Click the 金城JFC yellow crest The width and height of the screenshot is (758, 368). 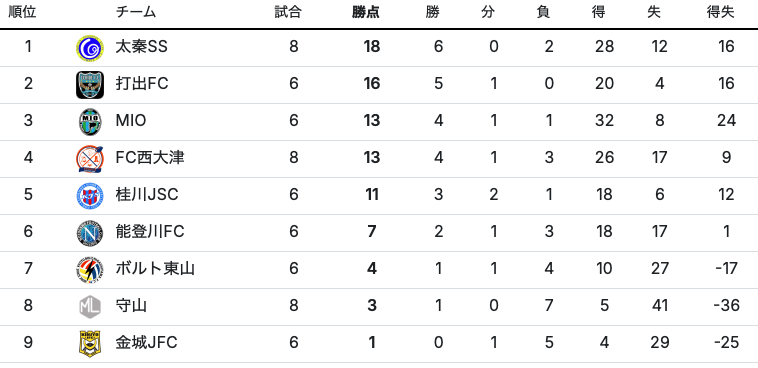click(x=89, y=344)
